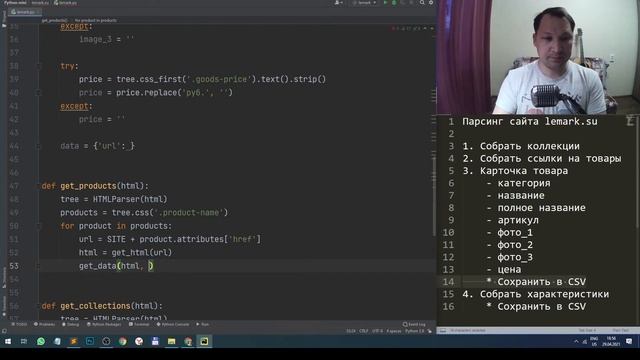Open the yellow file manager taskbar icon
Image resolution: width=640 pixels, height=360 pixels.
click(171, 341)
